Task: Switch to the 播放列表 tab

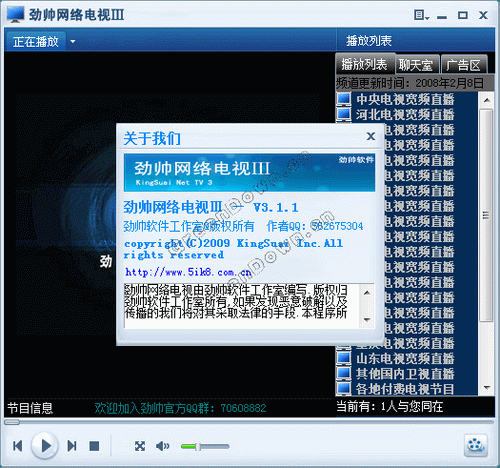Action: coord(365,64)
